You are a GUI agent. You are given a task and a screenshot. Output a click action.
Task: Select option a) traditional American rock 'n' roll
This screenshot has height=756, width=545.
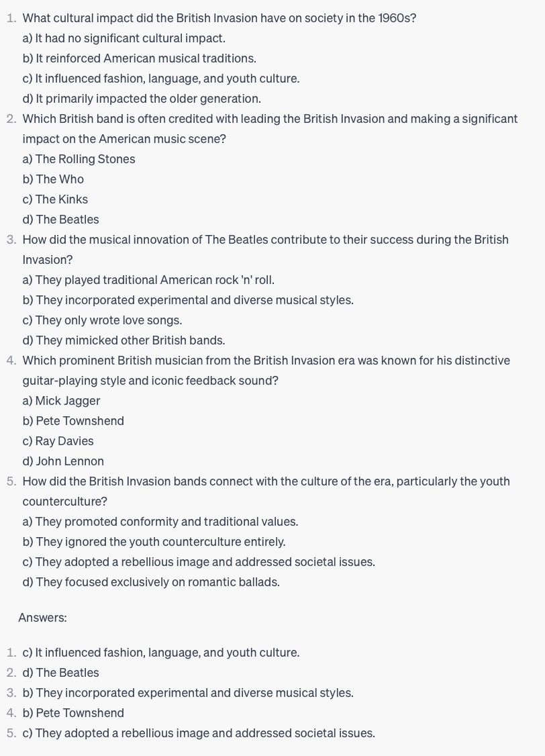pyautogui.click(x=148, y=280)
